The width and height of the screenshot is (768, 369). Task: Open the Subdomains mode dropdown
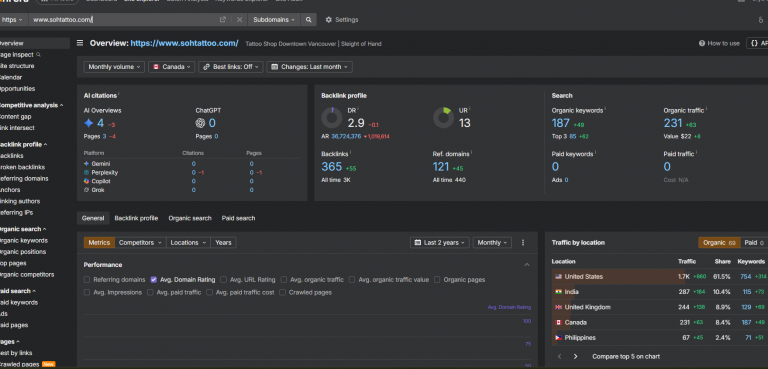pyautogui.click(x=274, y=20)
